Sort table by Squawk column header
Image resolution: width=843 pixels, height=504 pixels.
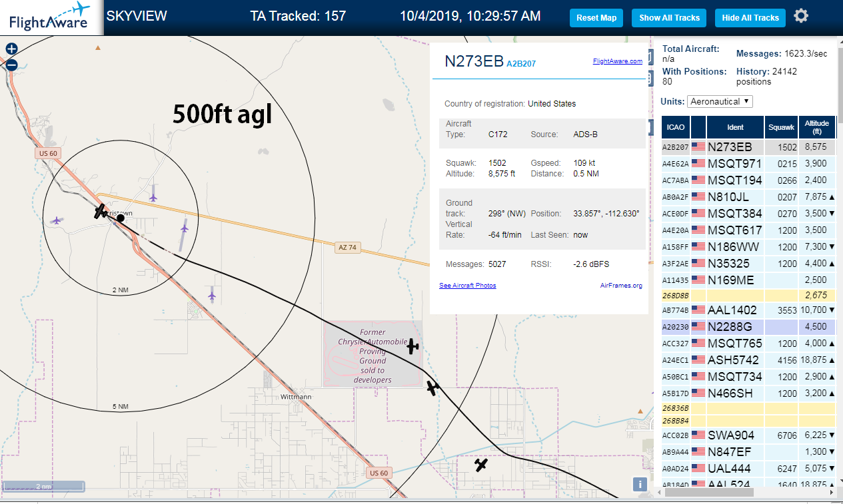coord(781,126)
